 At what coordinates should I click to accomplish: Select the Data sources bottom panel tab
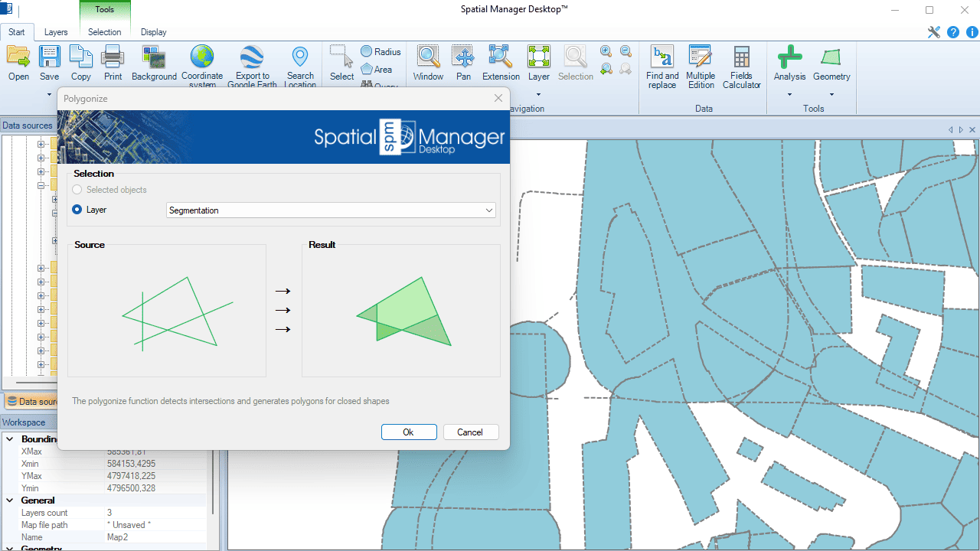click(31, 401)
